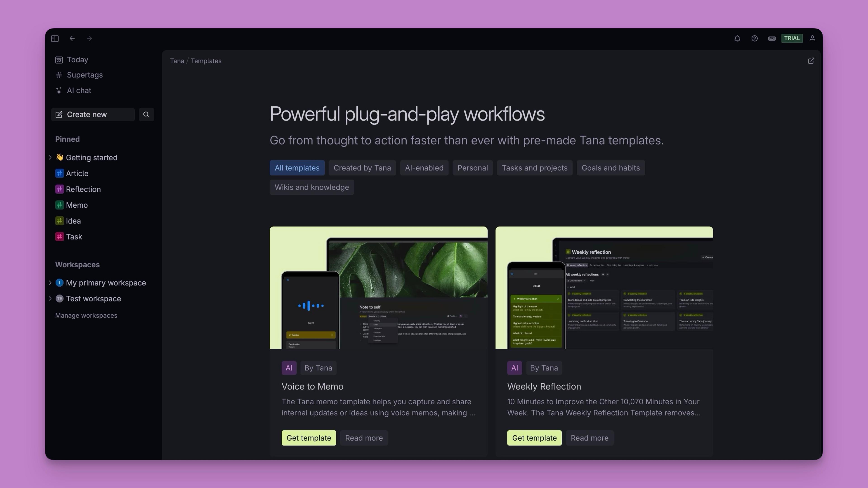Expand the Getting started node
The image size is (868, 488).
(x=50, y=157)
